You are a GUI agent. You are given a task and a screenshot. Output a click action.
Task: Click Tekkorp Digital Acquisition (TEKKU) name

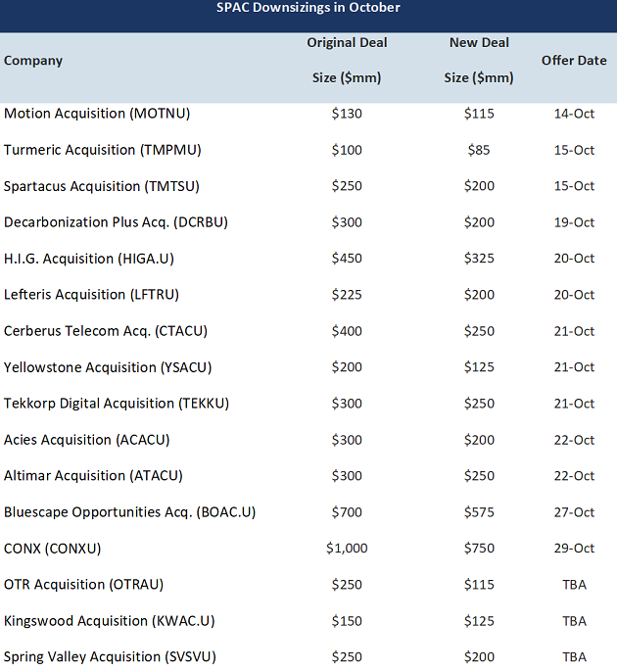pyautogui.click(x=117, y=404)
